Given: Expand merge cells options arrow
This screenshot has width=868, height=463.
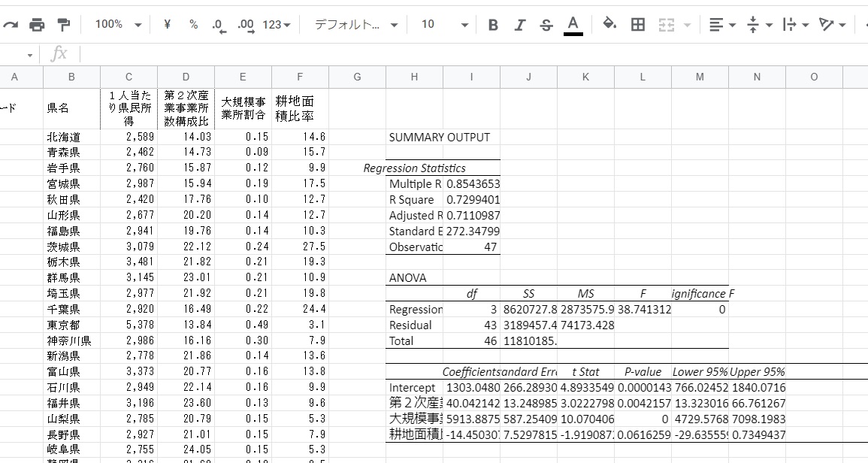Looking at the screenshot, I should [x=688, y=25].
